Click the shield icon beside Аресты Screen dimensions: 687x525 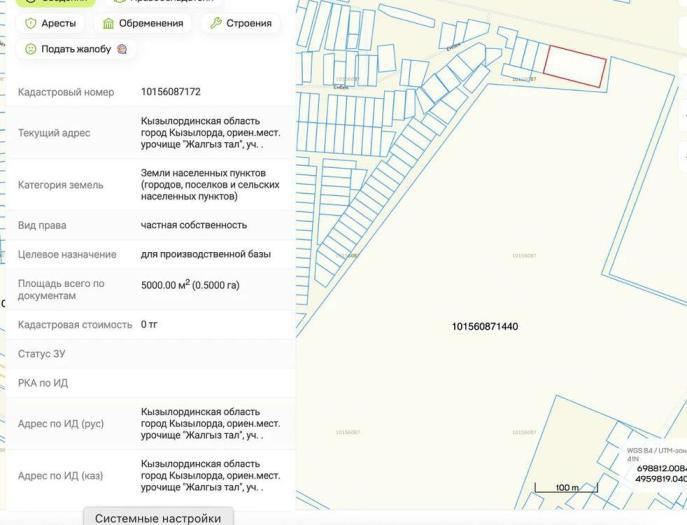coord(30,23)
